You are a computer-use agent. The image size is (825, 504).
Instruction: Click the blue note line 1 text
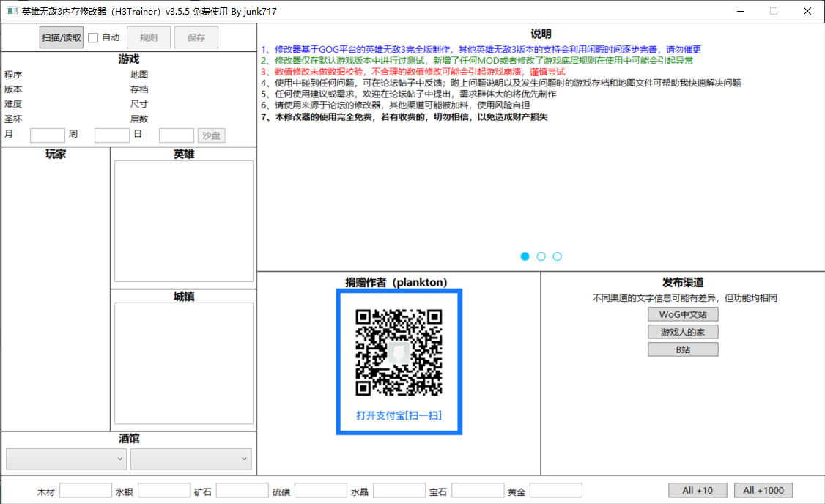(x=481, y=50)
